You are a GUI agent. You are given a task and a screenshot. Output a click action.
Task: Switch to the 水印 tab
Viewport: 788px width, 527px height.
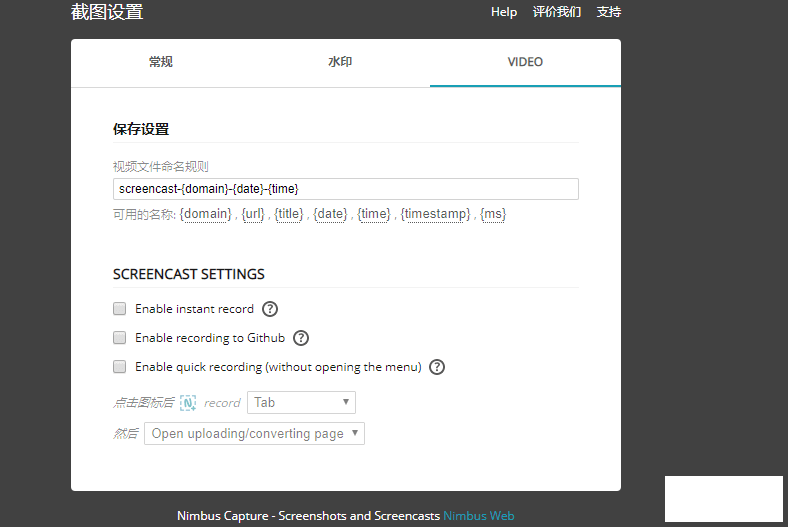[x=340, y=62]
